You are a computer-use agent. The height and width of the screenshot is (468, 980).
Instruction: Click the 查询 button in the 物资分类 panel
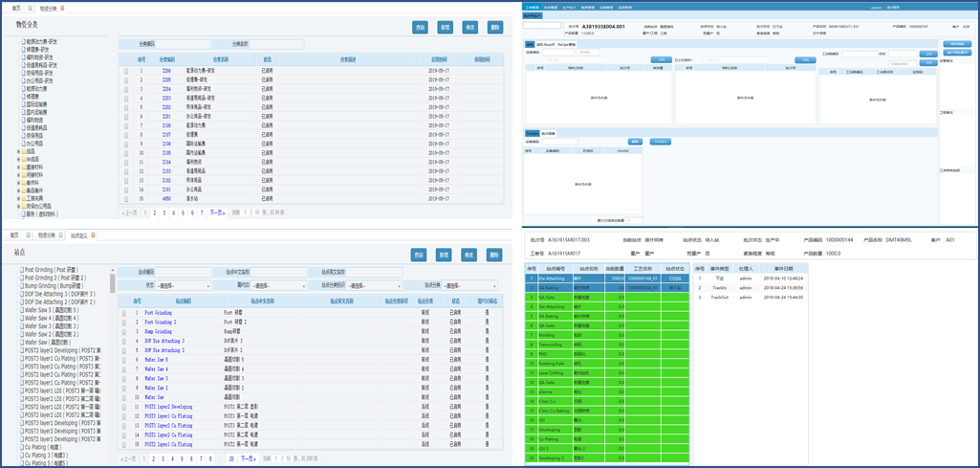pyautogui.click(x=420, y=28)
